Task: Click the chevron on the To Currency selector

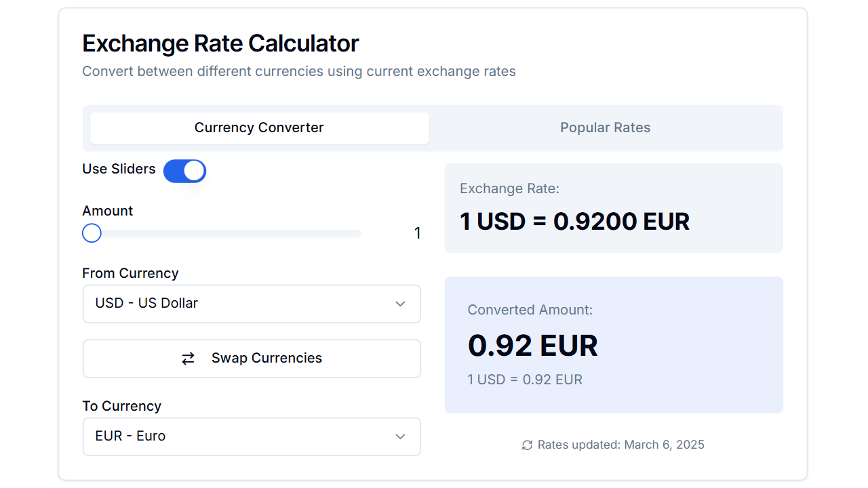Action: coord(400,436)
